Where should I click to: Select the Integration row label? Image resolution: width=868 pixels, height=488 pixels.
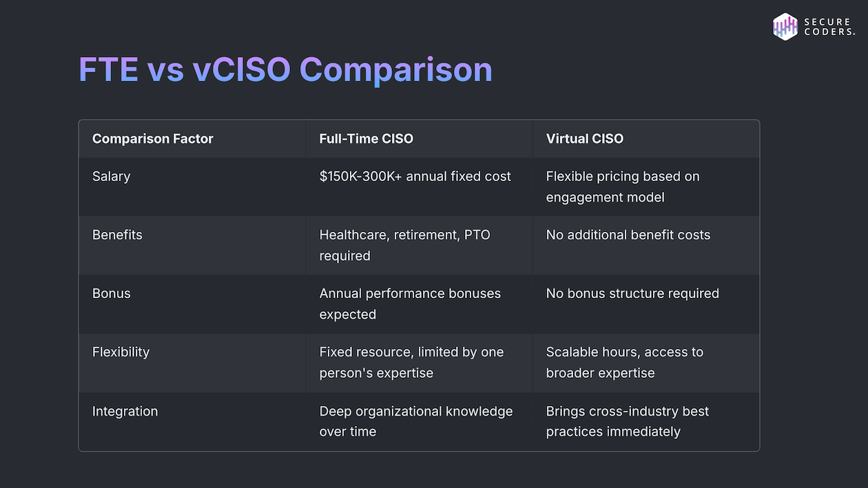tap(125, 411)
